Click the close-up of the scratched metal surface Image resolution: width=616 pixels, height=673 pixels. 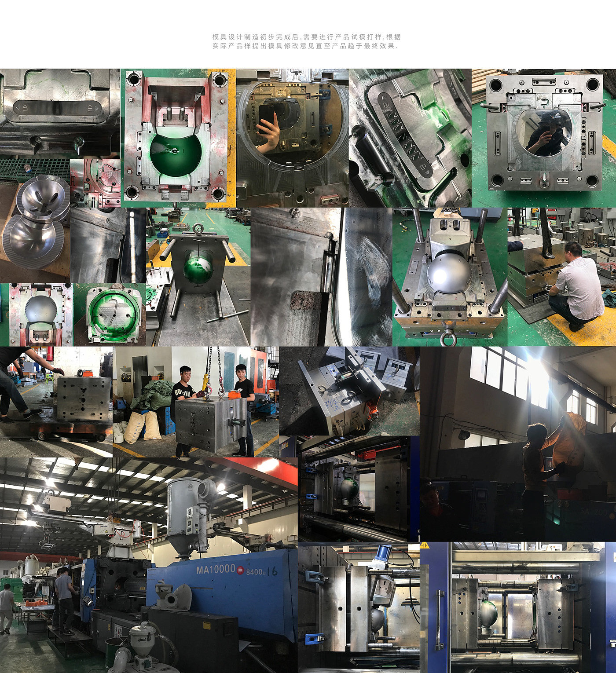click(321, 276)
